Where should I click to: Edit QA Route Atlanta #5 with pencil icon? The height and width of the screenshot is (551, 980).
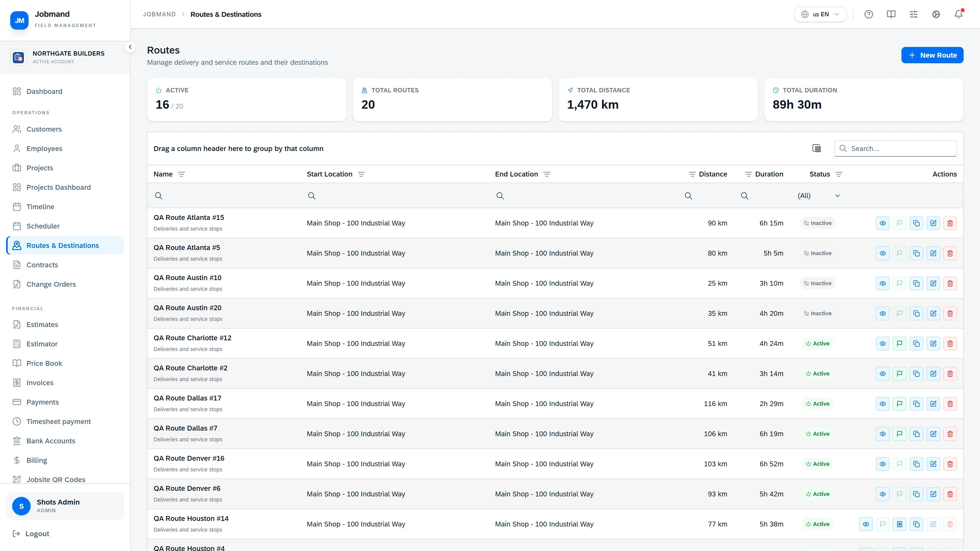pyautogui.click(x=933, y=253)
